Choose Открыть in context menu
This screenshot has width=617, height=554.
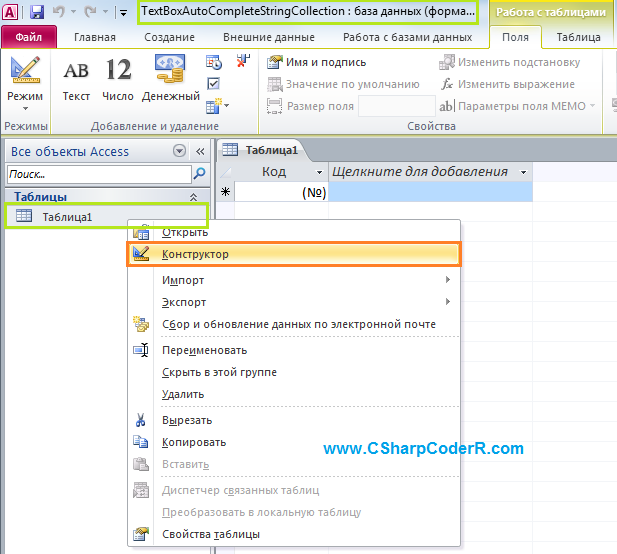click(294, 231)
